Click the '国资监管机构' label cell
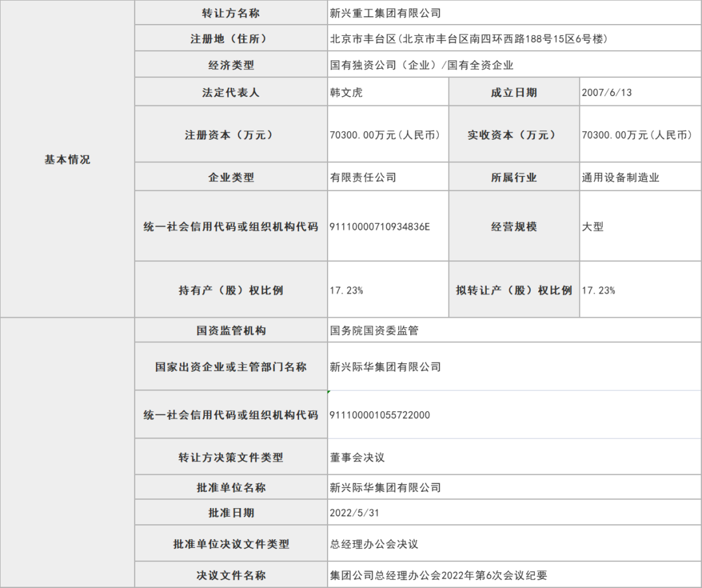The width and height of the screenshot is (702, 588). pyautogui.click(x=231, y=330)
